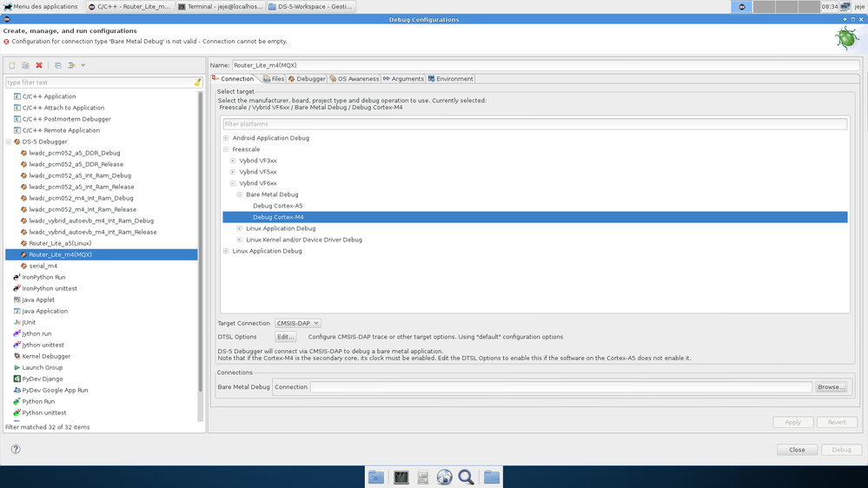Click the Debug button
The width and height of the screenshot is (868, 488).
841,450
